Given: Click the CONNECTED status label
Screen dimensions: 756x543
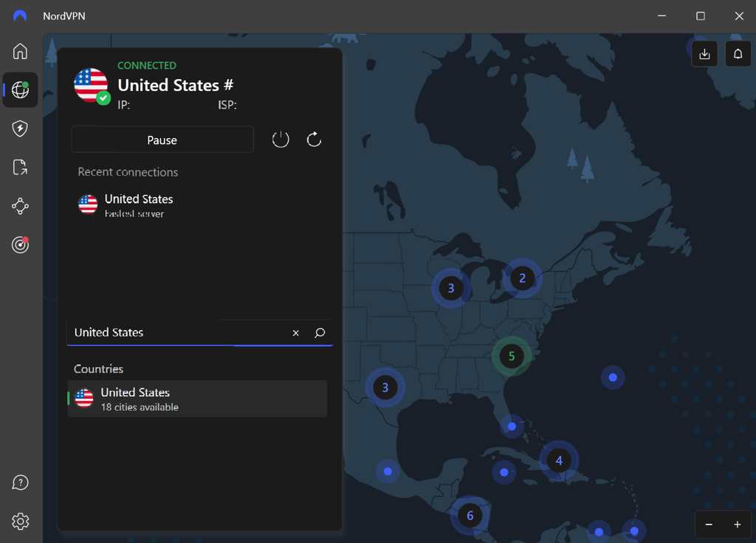Looking at the screenshot, I should (x=147, y=65).
